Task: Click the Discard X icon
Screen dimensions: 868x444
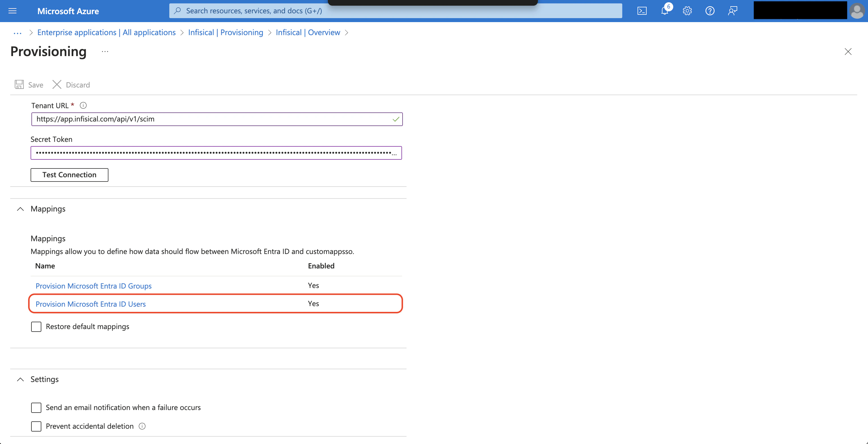Action: click(x=57, y=84)
